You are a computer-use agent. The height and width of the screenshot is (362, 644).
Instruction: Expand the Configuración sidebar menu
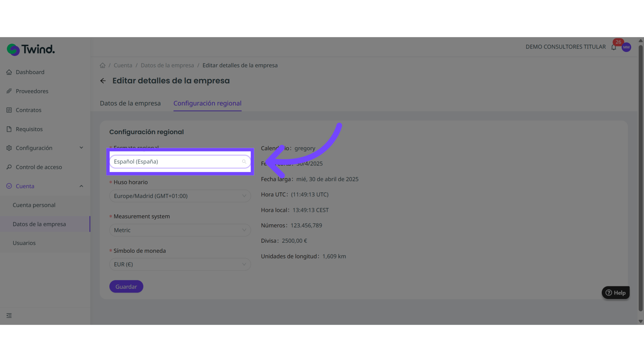tap(45, 148)
